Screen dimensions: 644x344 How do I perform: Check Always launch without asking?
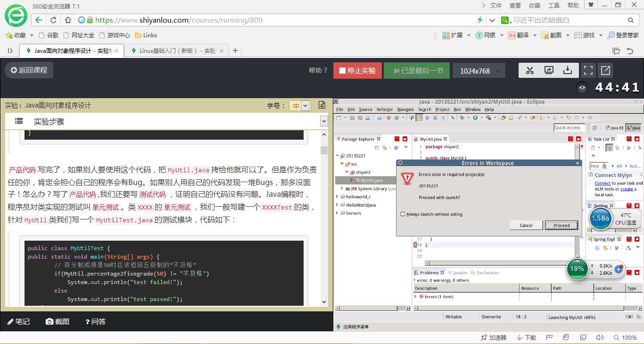pos(403,214)
